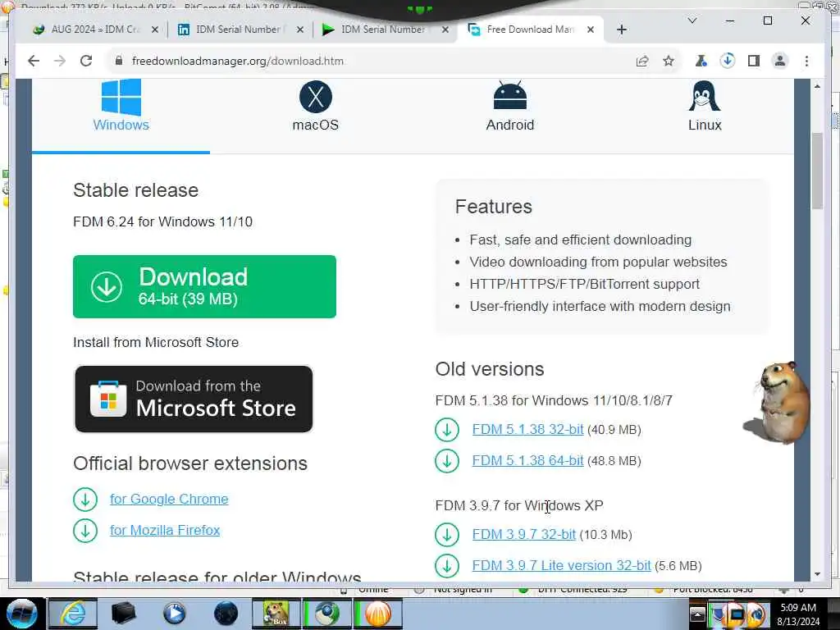
Task: Open the blue play media player taskbar icon
Action: (174, 614)
